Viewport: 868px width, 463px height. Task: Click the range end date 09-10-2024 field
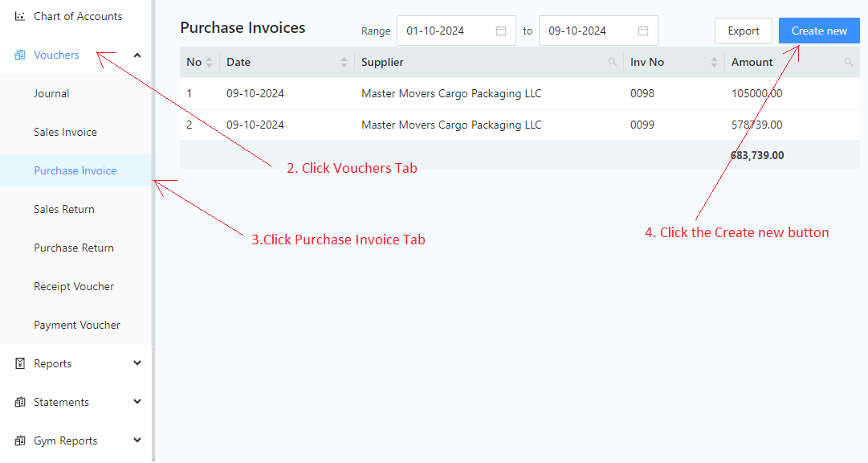click(598, 31)
